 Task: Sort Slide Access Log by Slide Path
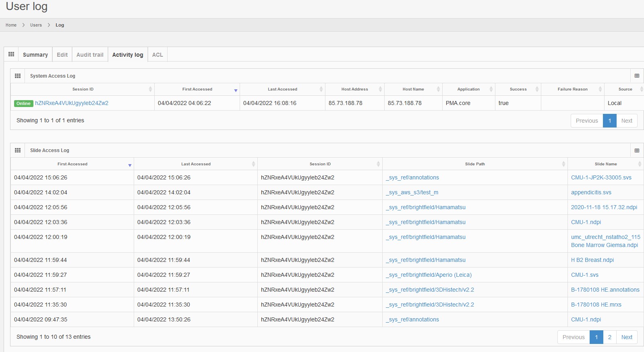click(x=474, y=164)
